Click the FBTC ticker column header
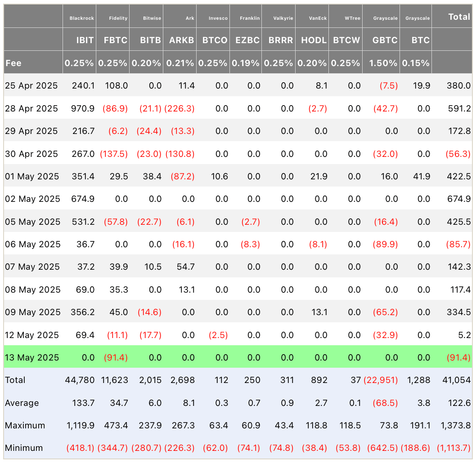 116,40
